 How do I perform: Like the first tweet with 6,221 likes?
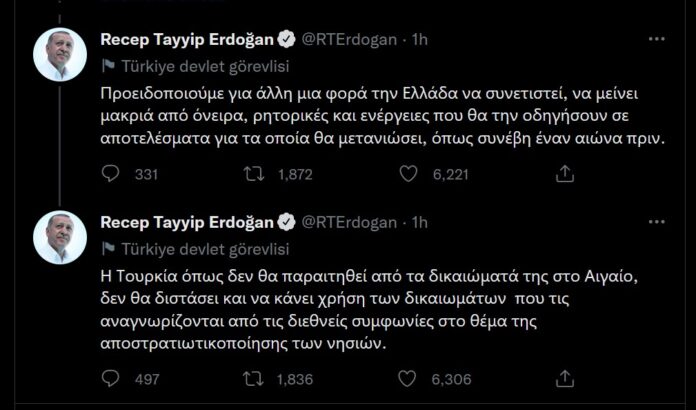coord(408,174)
